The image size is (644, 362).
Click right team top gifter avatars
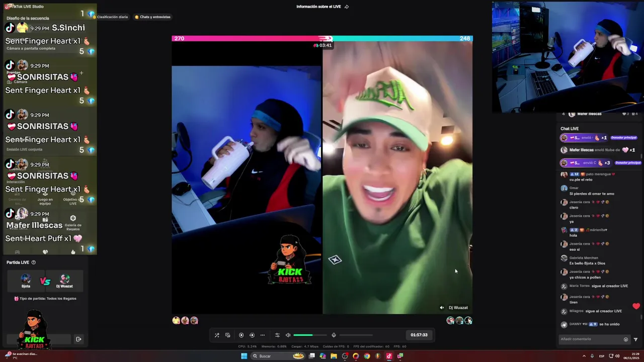(x=459, y=321)
